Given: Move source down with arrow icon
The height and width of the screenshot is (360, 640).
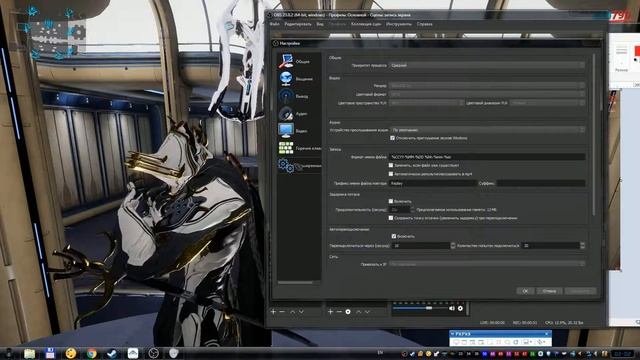Looking at the screenshot, I should (367, 312).
